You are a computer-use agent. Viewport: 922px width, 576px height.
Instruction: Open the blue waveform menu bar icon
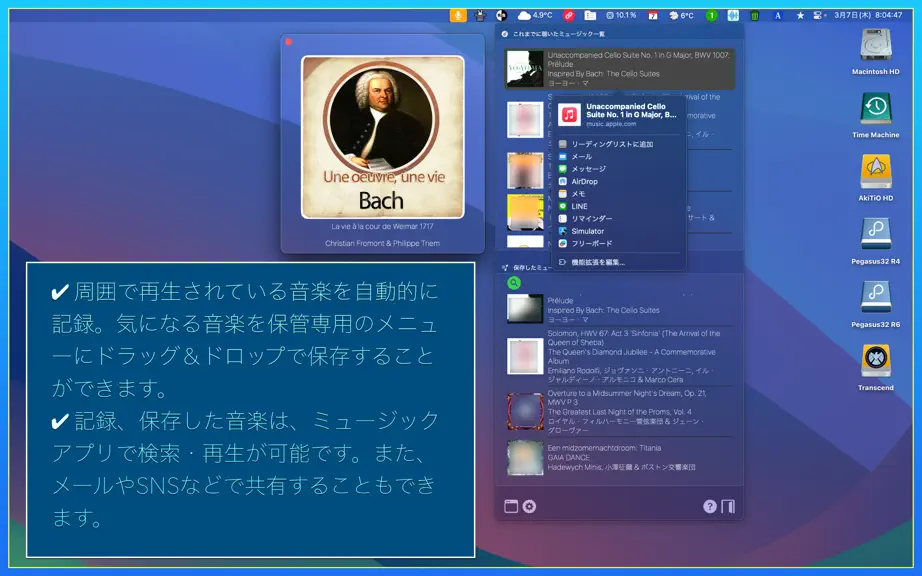[733, 15]
